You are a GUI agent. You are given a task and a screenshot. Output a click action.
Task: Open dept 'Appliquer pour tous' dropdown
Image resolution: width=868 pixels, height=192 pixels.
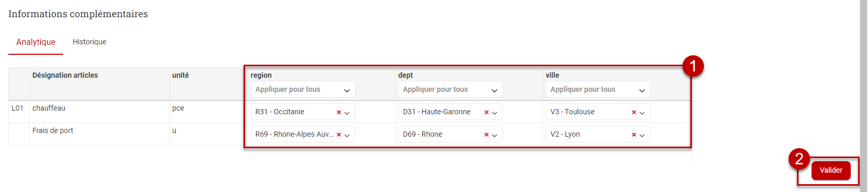pyautogui.click(x=450, y=89)
